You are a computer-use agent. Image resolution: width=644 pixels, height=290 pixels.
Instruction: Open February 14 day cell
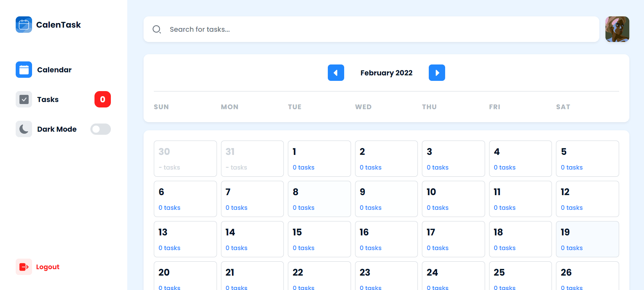tap(252, 239)
